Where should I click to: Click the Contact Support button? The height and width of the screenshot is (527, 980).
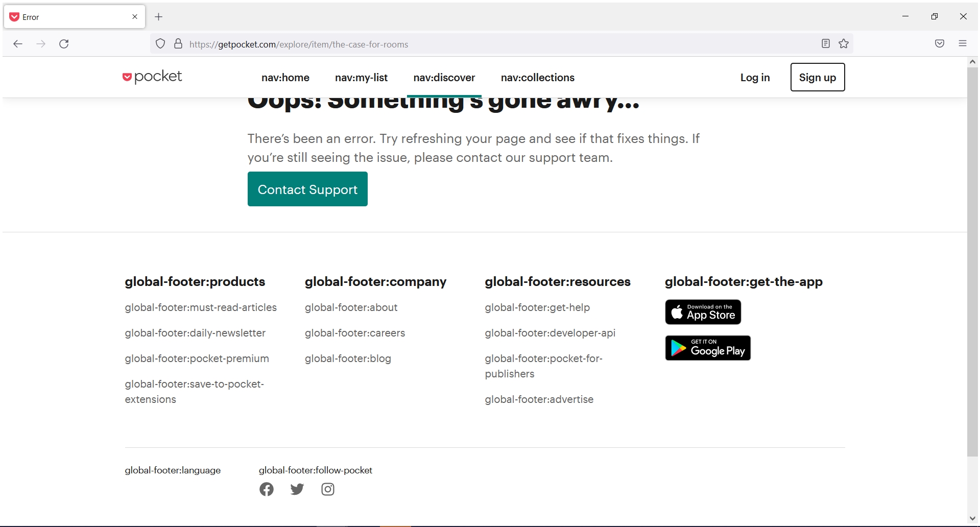pos(307,189)
